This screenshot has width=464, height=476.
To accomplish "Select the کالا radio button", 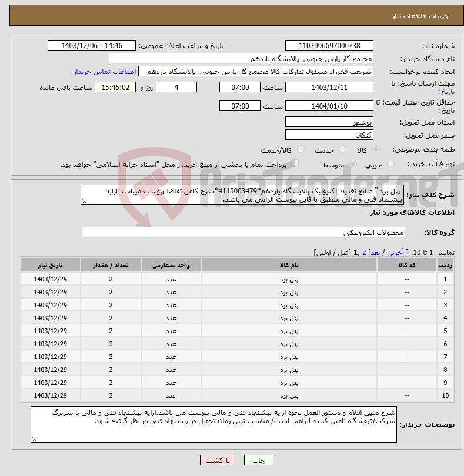I will coord(376,150).
